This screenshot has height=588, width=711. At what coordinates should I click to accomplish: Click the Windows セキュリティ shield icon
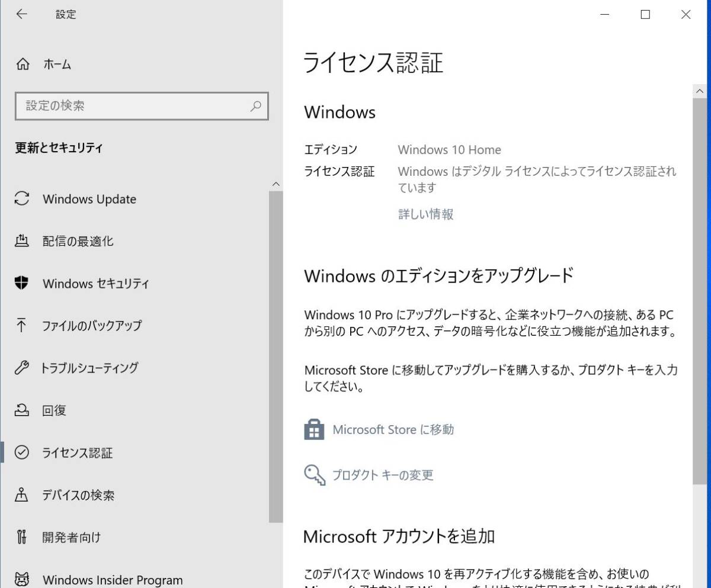tap(22, 283)
